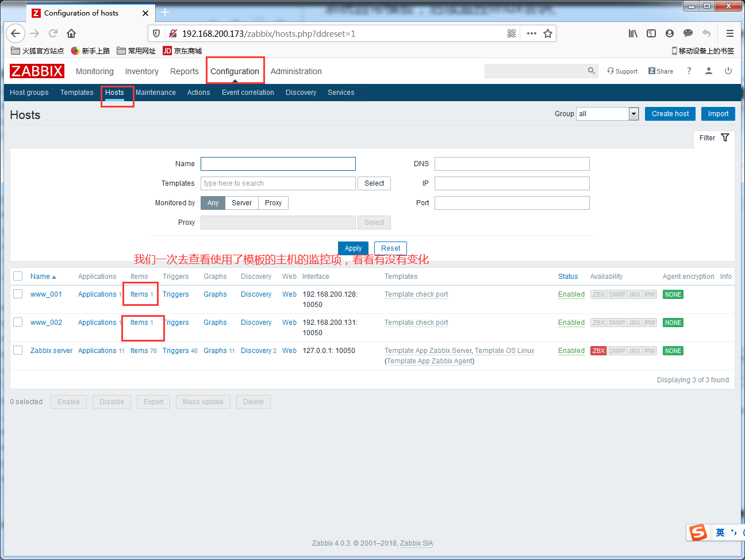Screen dimensions: 745x560
Task: Click the IP filter input field
Action: (512, 183)
